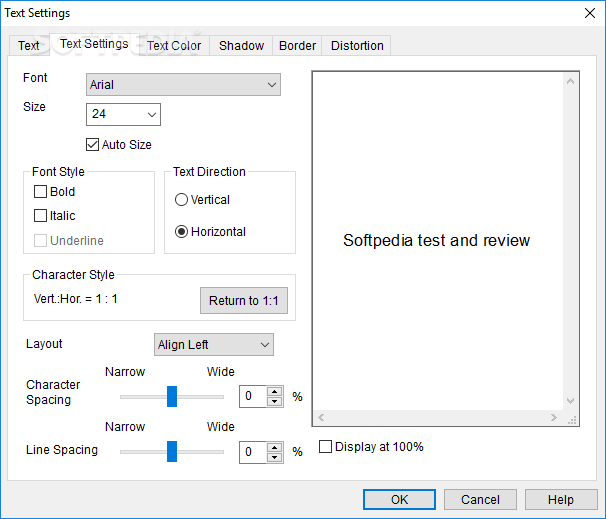Open the Font dropdown showing Arial

[x=183, y=85]
